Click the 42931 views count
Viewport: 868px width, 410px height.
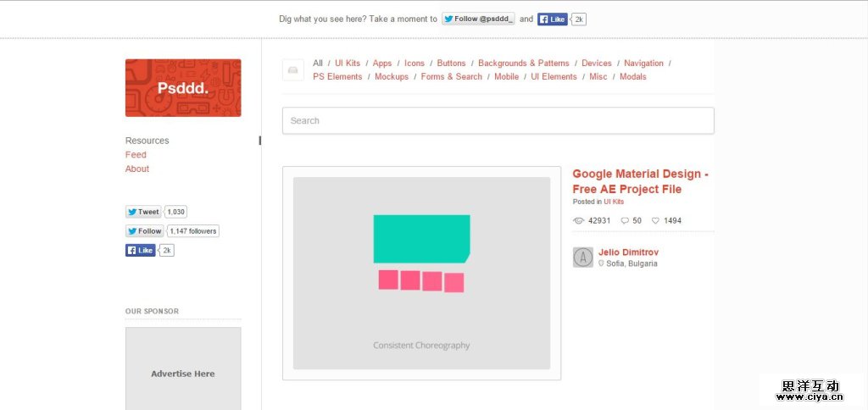tap(599, 220)
